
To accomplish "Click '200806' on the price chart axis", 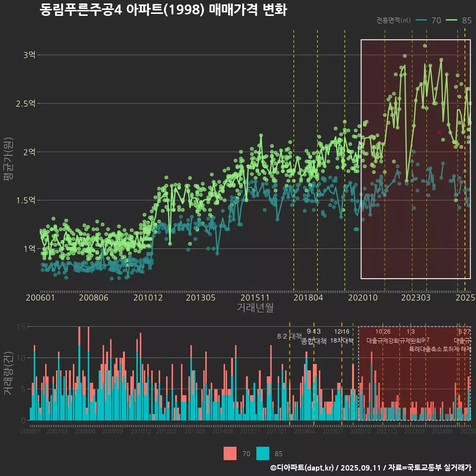I will click(94, 297).
